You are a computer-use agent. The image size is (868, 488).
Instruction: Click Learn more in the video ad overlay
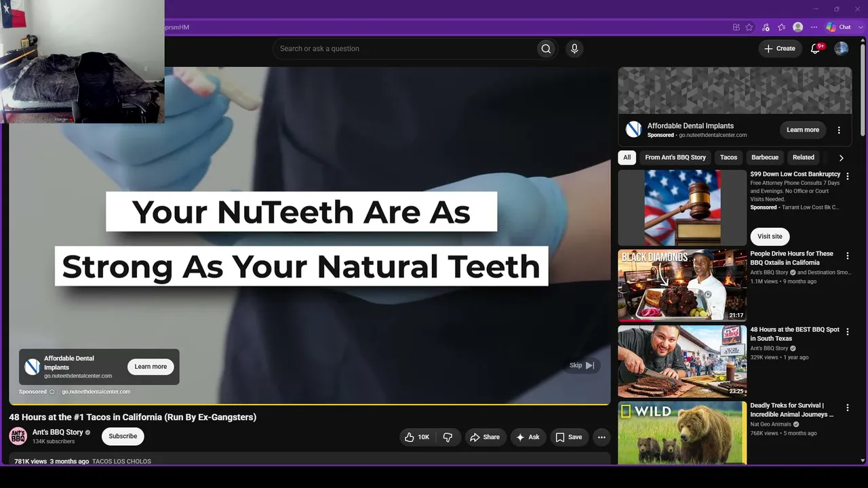pyautogui.click(x=151, y=367)
